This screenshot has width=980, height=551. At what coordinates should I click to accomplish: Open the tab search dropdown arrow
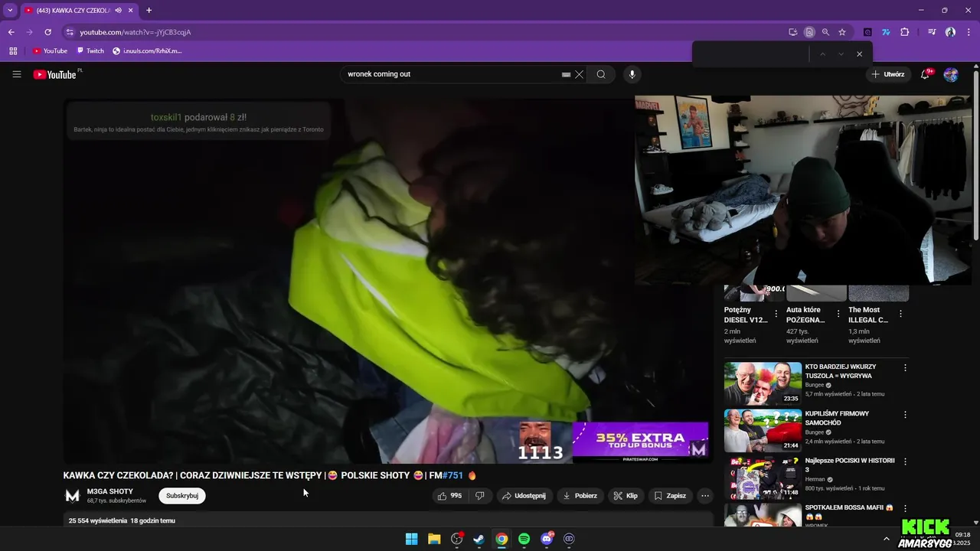(10, 11)
